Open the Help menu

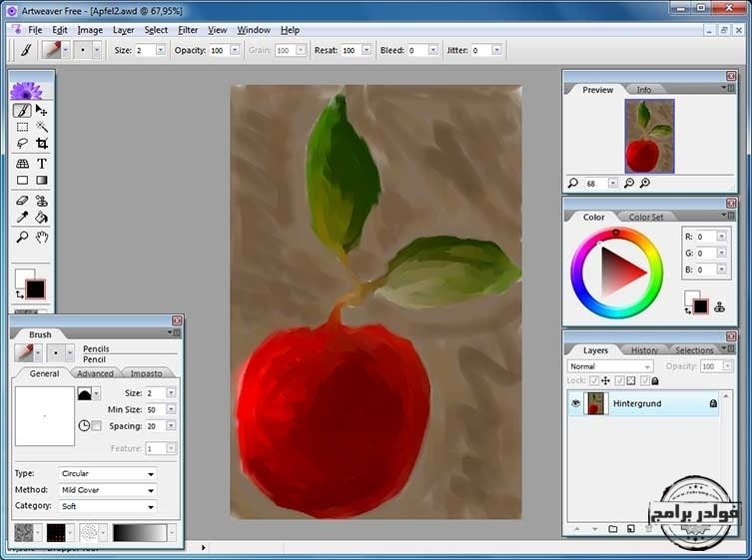pos(291,30)
